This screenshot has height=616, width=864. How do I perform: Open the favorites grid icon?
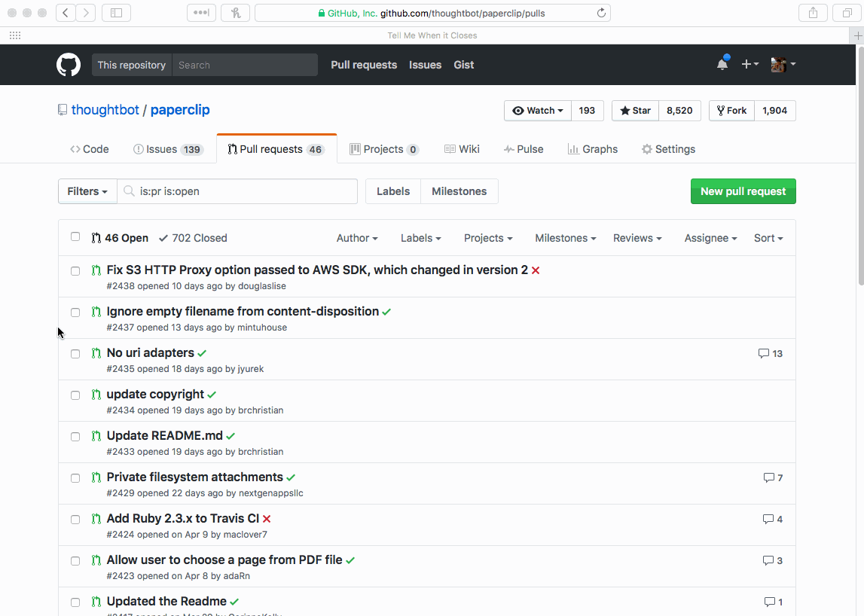15,35
